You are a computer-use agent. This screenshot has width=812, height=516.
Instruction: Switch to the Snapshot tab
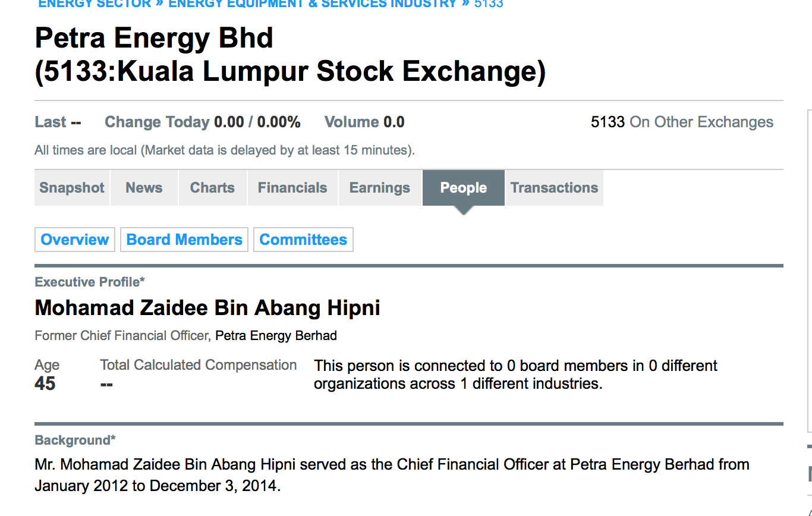click(x=72, y=188)
